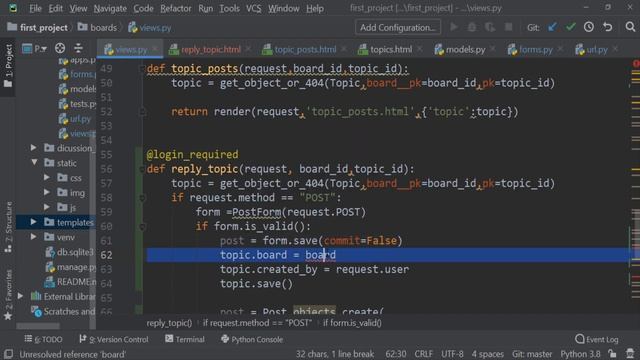The image size is (640, 360).
Task: Click Locate in project target icon
Action: pos(60,49)
